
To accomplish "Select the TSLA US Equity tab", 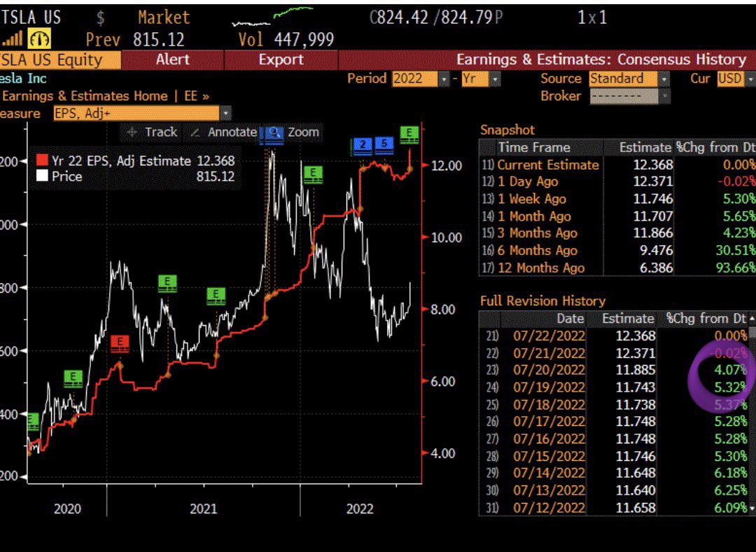I will pos(59,60).
